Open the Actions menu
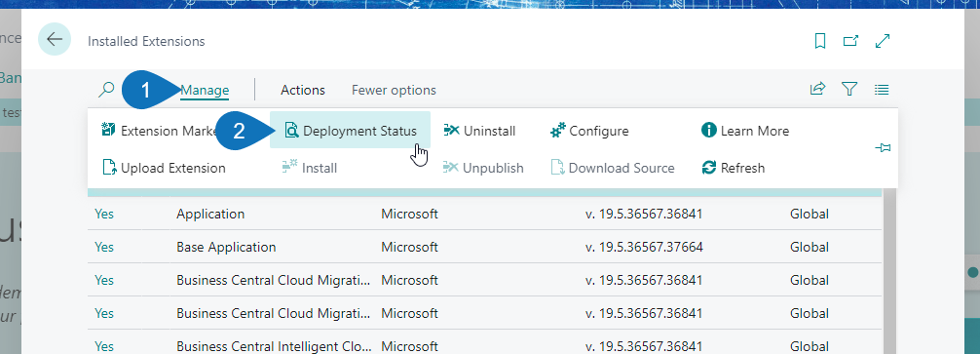The width and height of the screenshot is (980, 354). (x=303, y=90)
